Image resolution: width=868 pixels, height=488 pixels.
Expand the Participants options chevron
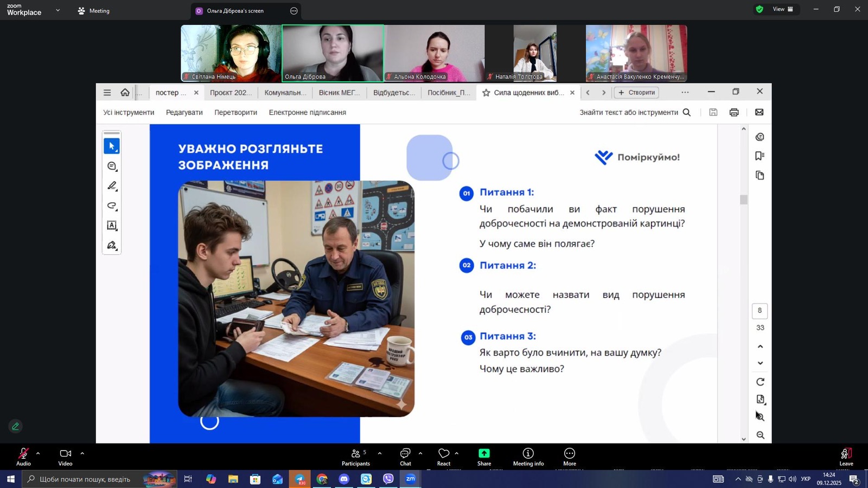point(379,453)
